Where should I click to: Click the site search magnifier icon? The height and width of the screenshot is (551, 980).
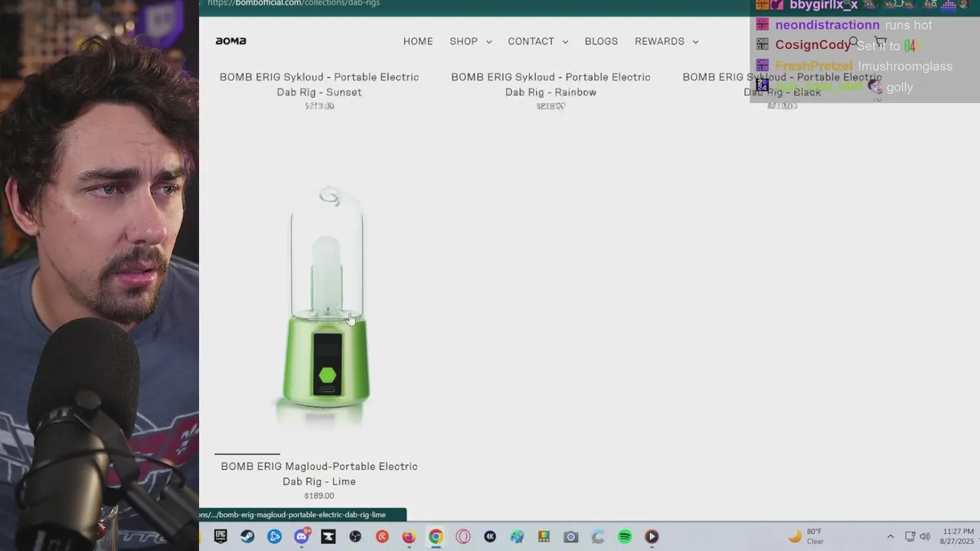854,41
